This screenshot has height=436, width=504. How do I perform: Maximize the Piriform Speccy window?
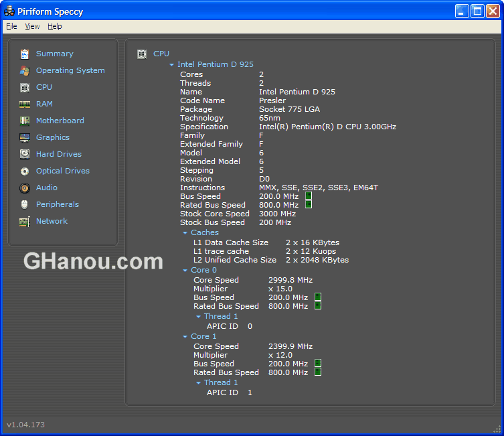[x=477, y=11]
